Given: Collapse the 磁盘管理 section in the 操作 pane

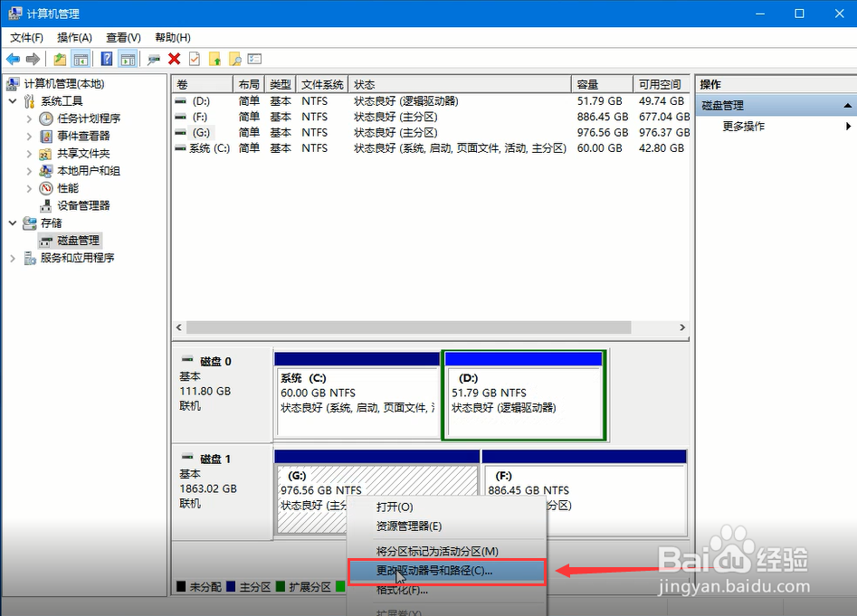Looking at the screenshot, I should [846, 105].
